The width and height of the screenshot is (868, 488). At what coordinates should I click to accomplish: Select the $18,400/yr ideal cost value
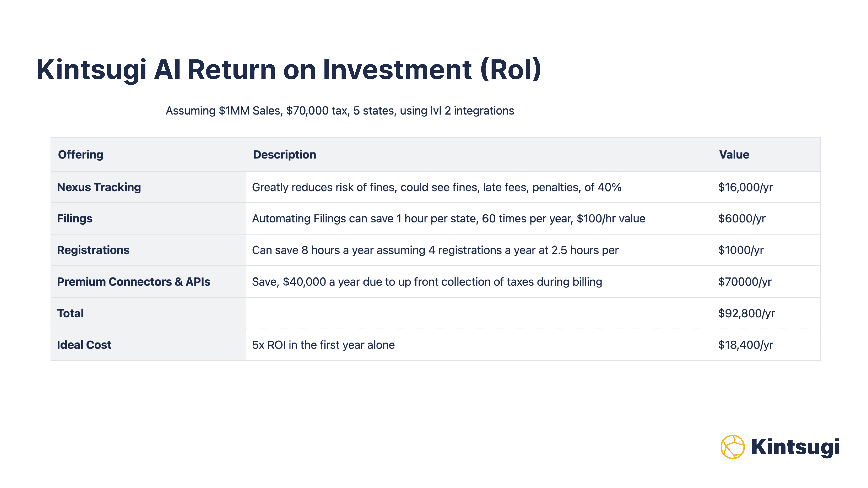point(745,345)
